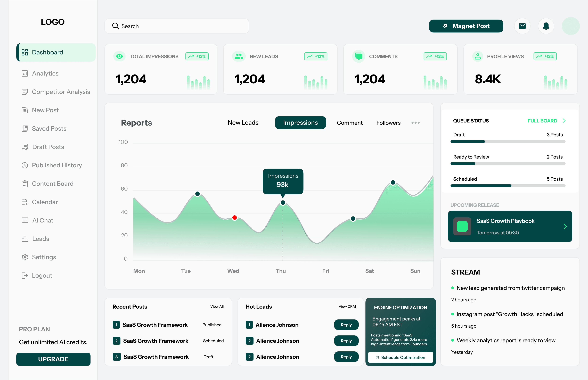Open the Draft SaaS Growth Framework post
This screenshot has width=588, height=380.
click(156, 357)
